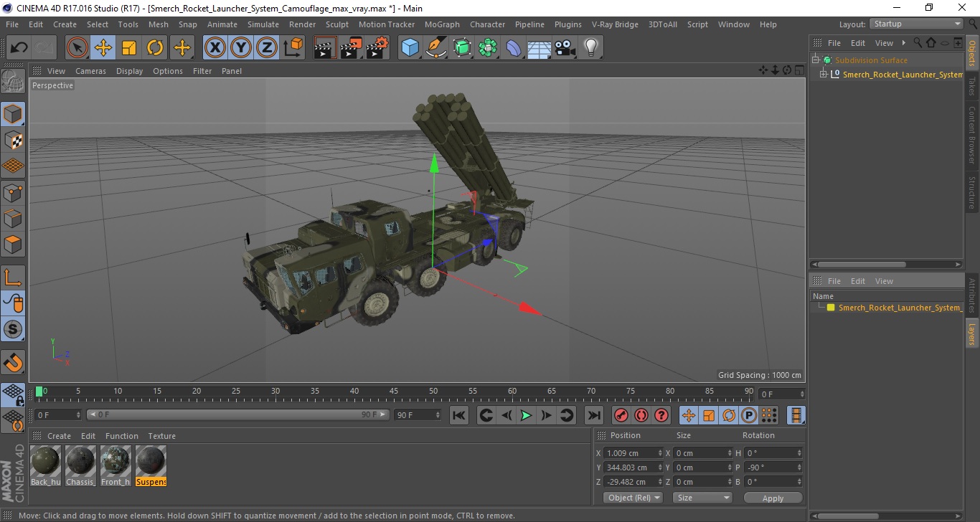The image size is (980, 522).
Task: Toggle the viewport Solo button
Action: tap(13, 330)
